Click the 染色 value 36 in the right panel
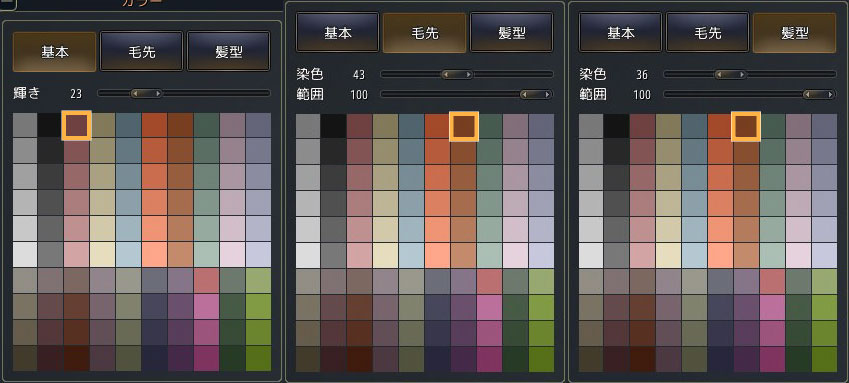The height and width of the screenshot is (383, 849). click(642, 74)
